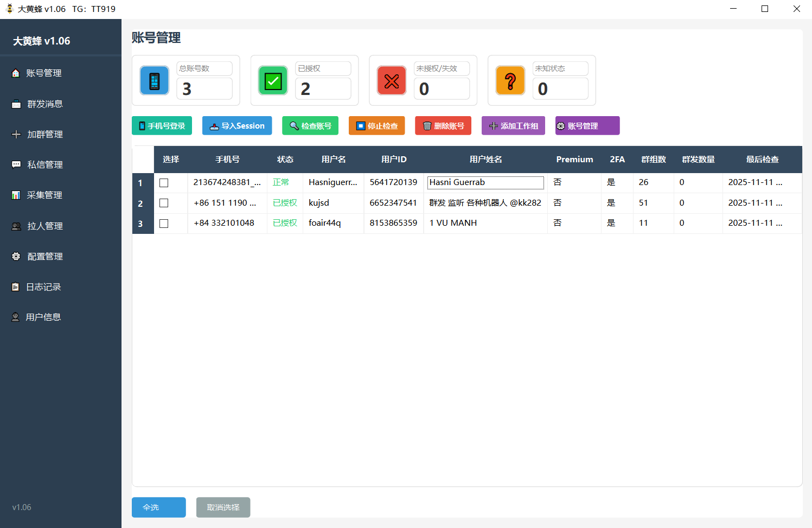Open 采集管理 from the sidebar
This screenshot has height=528, width=812.
[x=44, y=195]
